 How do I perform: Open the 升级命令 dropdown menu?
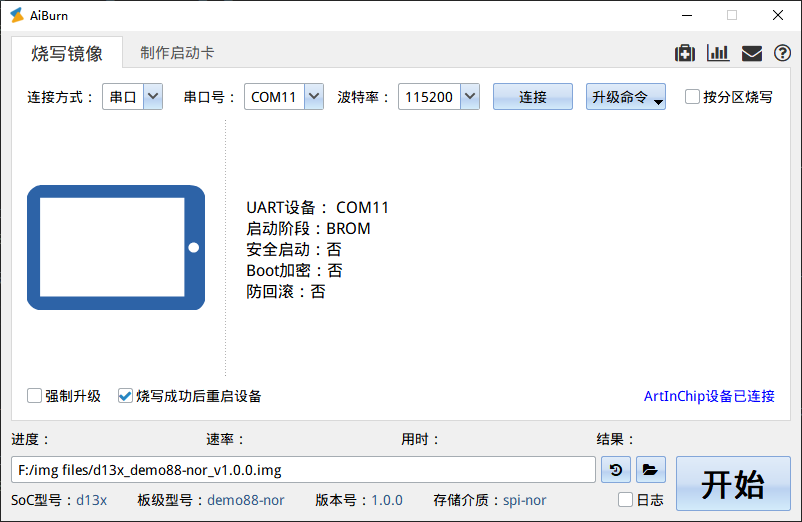[626, 97]
